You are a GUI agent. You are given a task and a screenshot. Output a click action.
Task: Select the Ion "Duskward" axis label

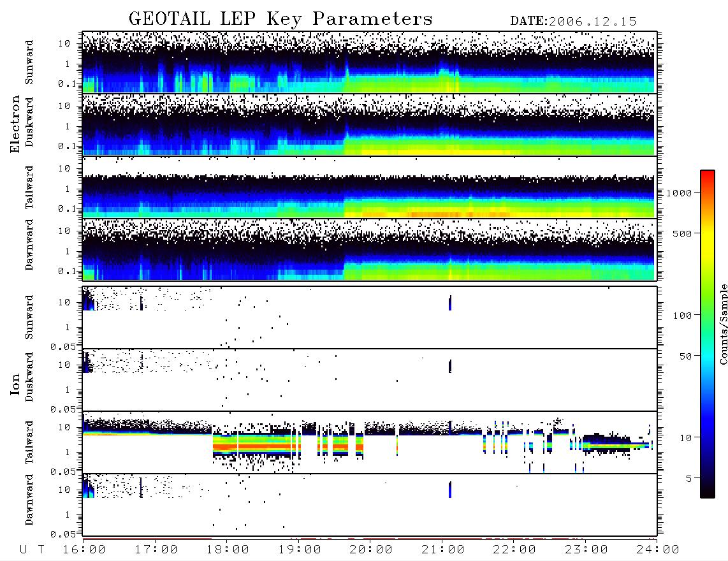[29, 377]
